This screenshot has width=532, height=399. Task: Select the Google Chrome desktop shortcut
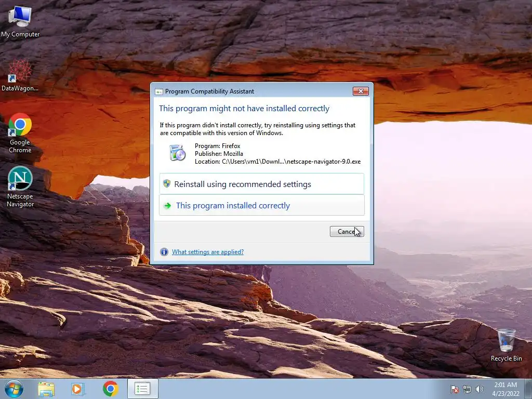[x=20, y=133]
